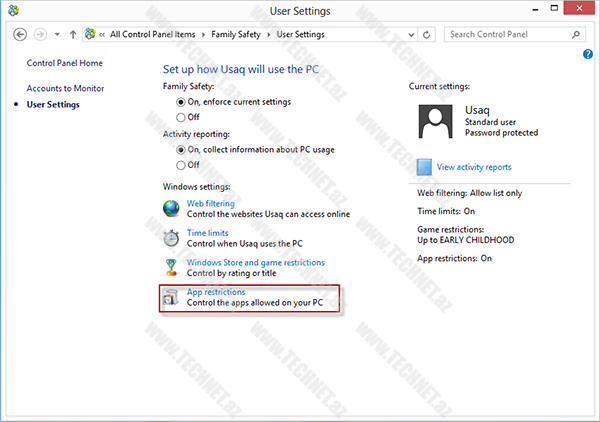Screen dimensions: 600x422
Task: Open the recent locations dropdown arrow
Action: click(57, 34)
